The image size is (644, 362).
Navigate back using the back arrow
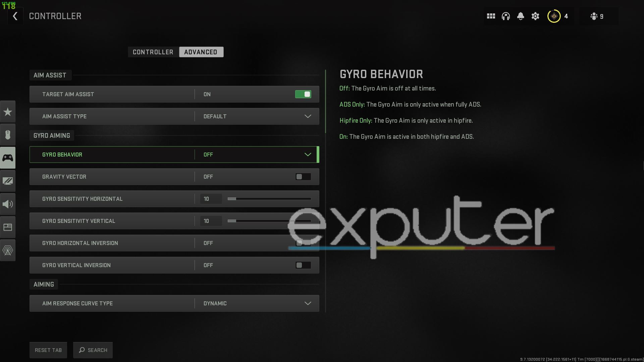[15, 16]
